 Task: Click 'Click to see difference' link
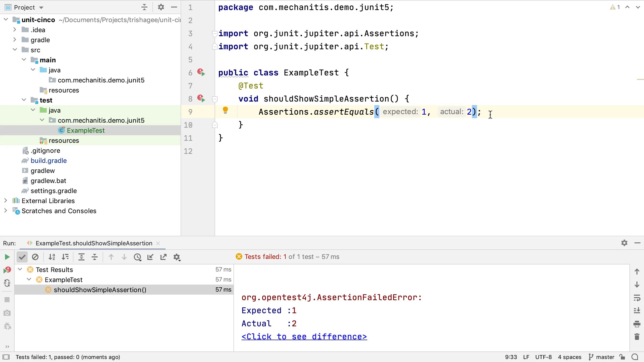pos(304,337)
